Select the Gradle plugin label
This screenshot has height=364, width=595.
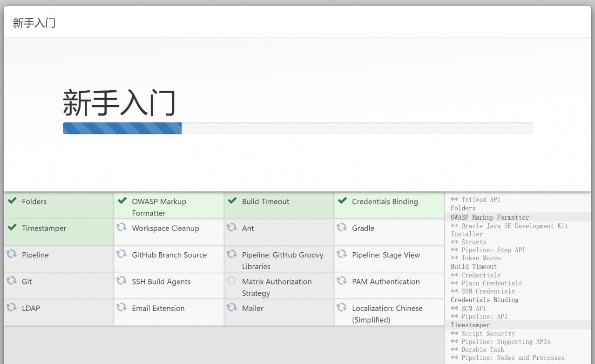pyautogui.click(x=363, y=228)
